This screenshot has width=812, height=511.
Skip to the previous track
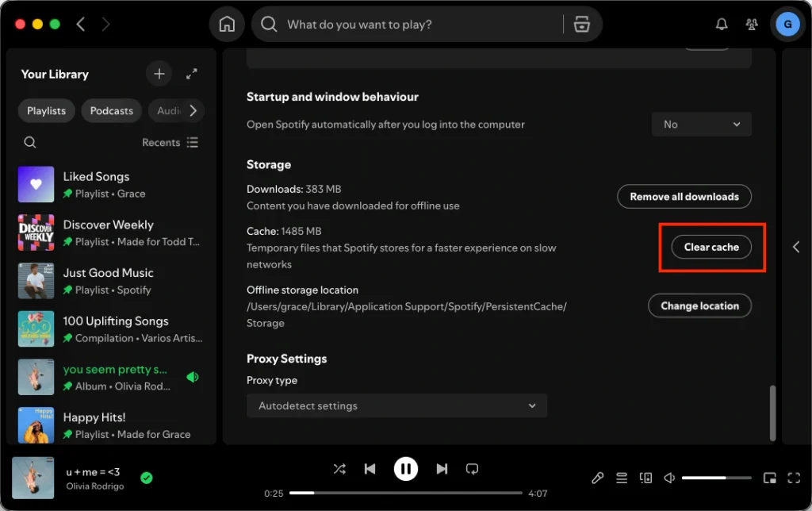370,469
